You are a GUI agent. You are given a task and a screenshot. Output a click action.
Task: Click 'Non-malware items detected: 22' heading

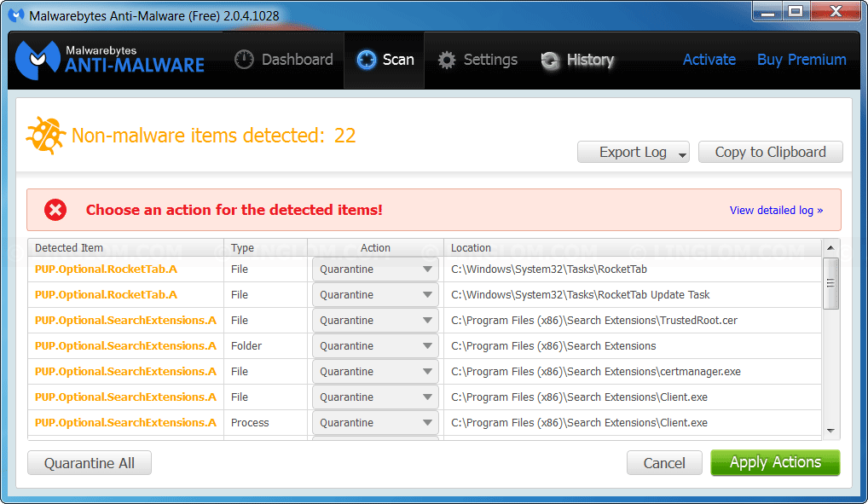(214, 135)
